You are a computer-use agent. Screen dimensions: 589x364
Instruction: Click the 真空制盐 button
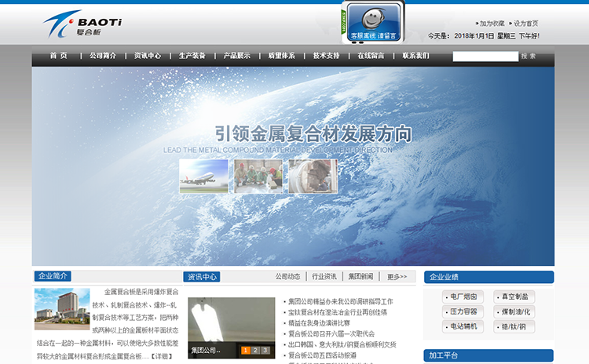coord(514,297)
